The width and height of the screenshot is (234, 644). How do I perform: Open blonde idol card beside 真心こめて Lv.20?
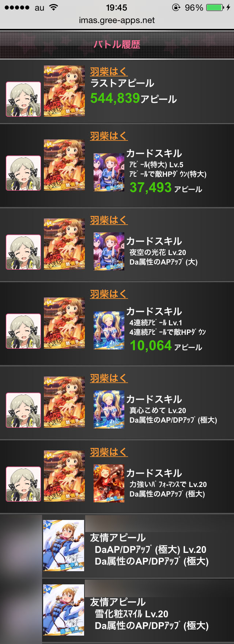[x=109, y=409]
